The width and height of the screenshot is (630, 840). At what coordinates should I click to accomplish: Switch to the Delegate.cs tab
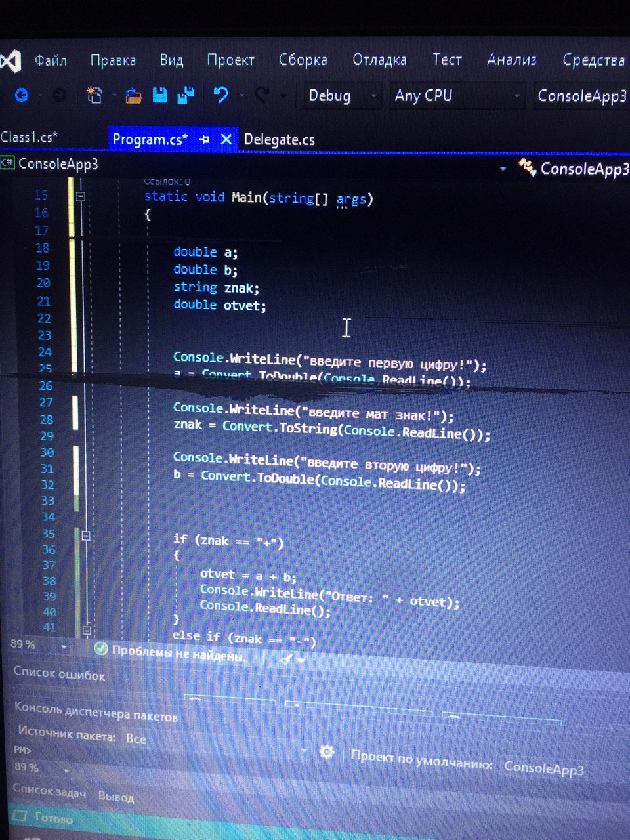pos(279,140)
